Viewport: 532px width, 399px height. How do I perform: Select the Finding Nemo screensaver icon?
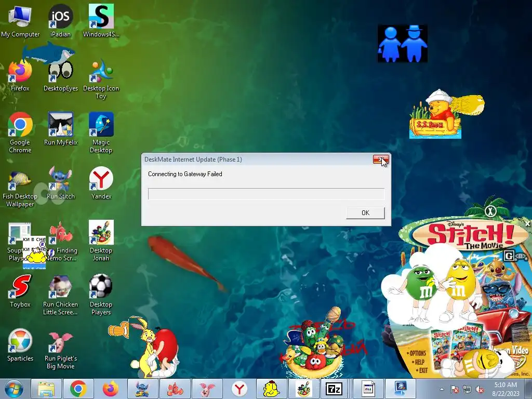tap(61, 241)
